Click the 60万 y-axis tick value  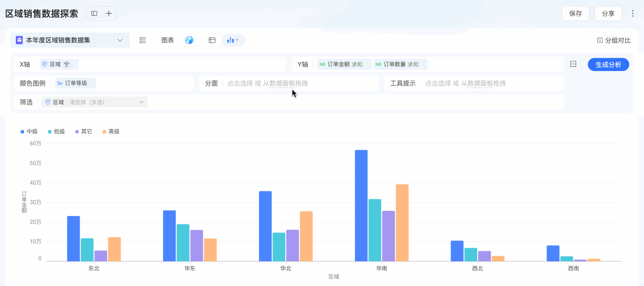click(x=36, y=144)
